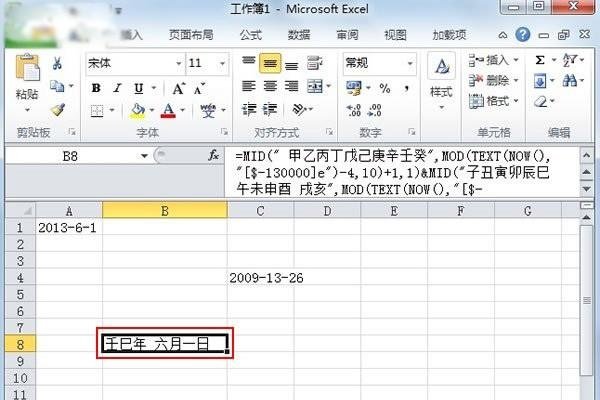Open the 公式 ribbon tab
This screenshot has height=400, width=600.
click(x=251, y=35)
